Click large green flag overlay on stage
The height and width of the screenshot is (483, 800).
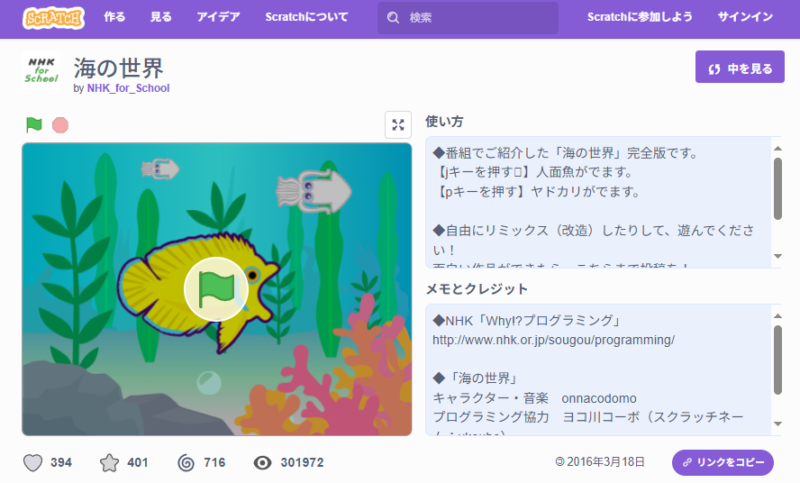point(216,289)
